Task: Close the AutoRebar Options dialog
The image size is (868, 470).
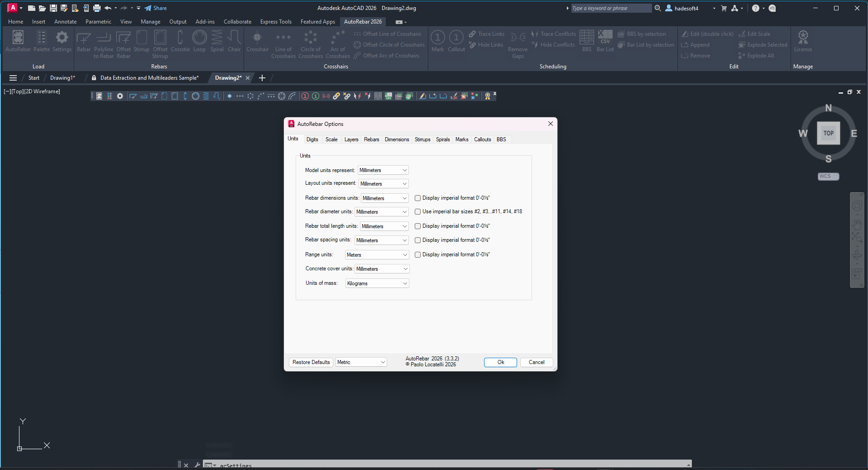Action: 550,124
